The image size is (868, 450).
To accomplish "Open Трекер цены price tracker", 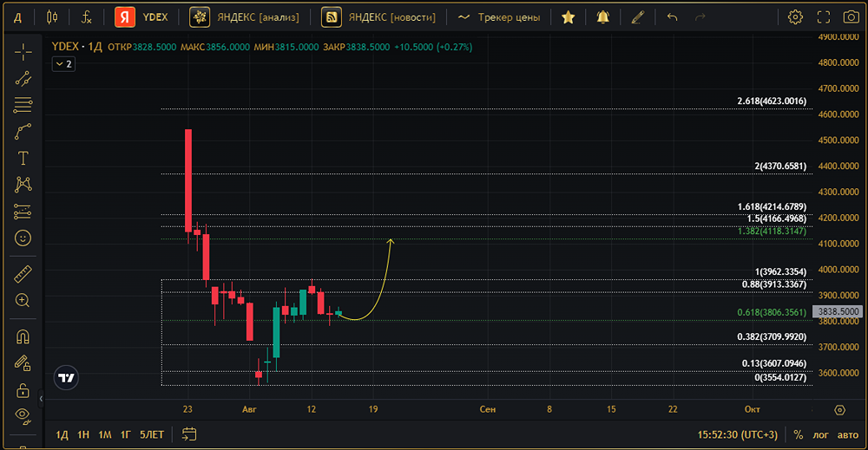I will coord(499,17).
